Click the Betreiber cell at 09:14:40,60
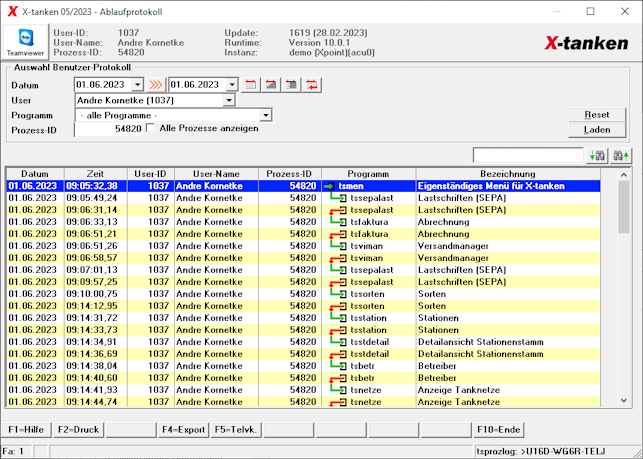This screenshot has width=643, height=459. (x=508, y=378)
